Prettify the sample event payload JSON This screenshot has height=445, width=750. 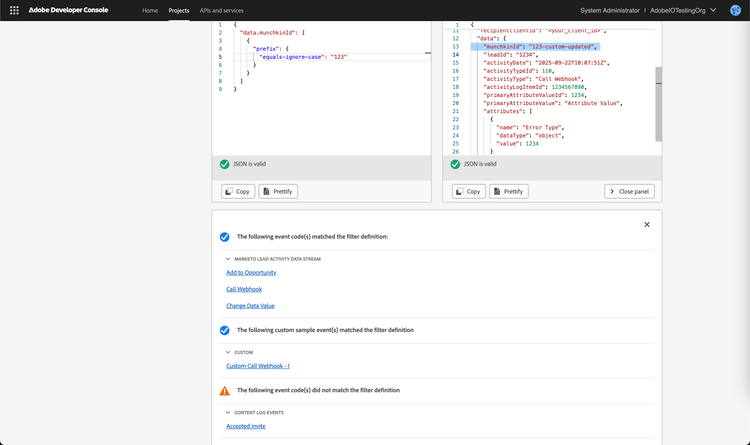[508, 191]
